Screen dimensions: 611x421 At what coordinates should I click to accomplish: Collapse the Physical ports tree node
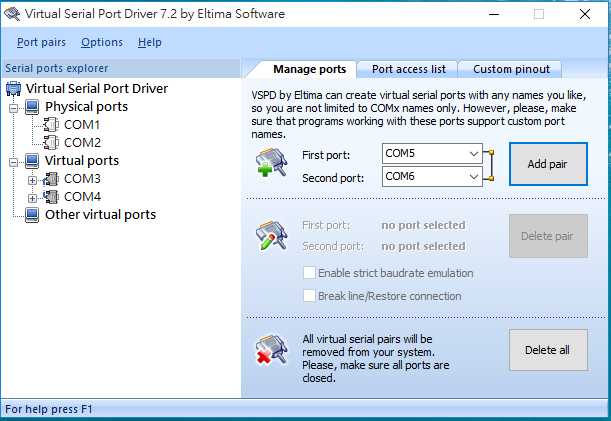click(x=14, y=108)
